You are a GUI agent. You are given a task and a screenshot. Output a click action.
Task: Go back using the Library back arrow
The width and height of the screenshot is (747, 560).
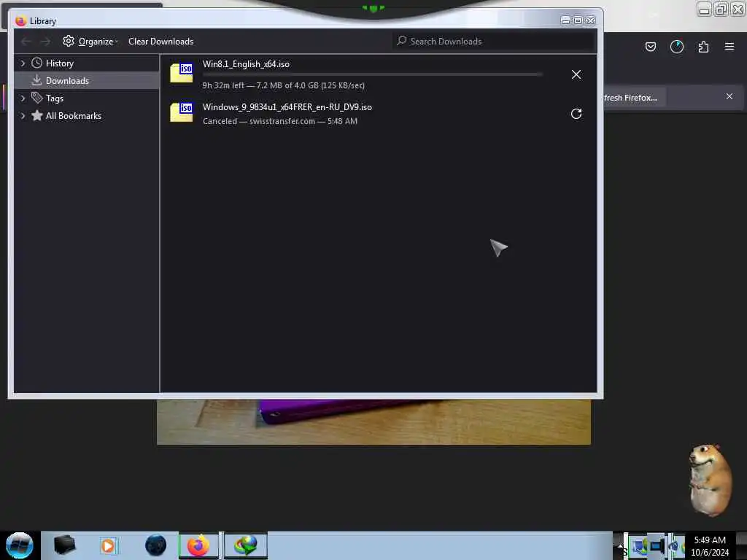click(26, 42)
